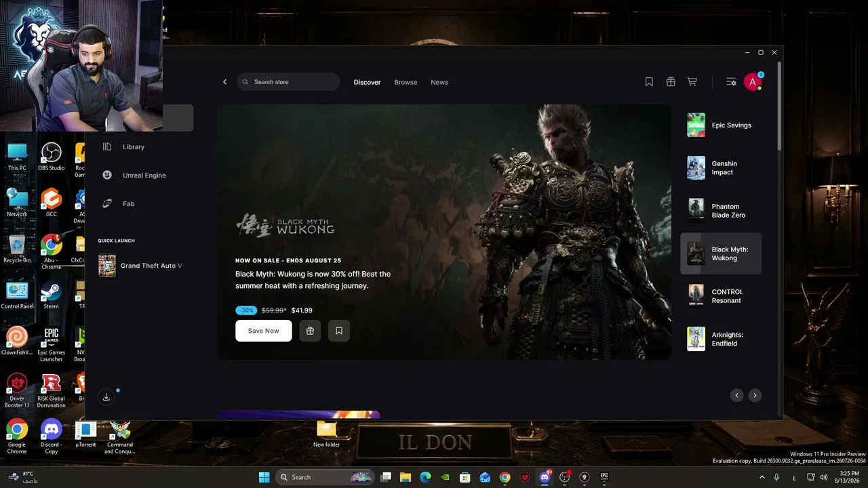Select Genshin Impact in the carousel list
This screenshot has width=868, height=488.
(721, 168)
